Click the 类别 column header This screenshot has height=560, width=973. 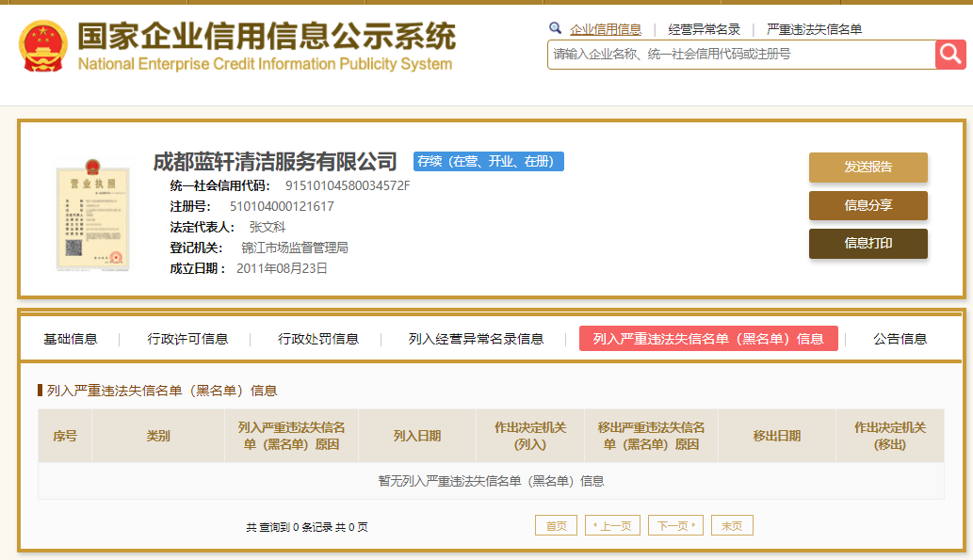pos(158,436)
